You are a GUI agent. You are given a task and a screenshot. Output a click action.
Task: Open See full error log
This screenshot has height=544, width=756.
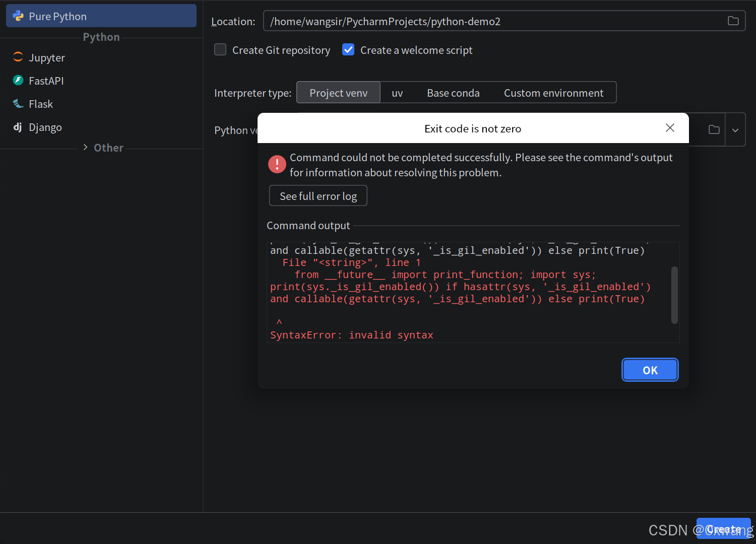(318, 196)
